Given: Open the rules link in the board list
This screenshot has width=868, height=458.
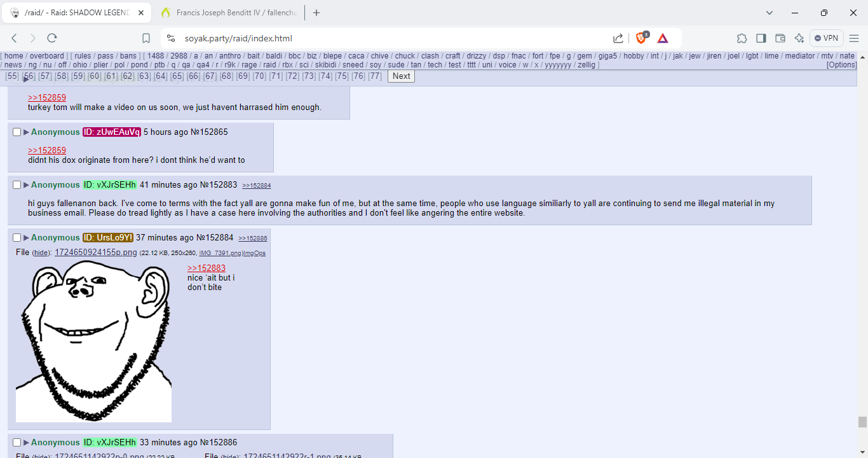Looking at the screenshot, I should (83, 56).
